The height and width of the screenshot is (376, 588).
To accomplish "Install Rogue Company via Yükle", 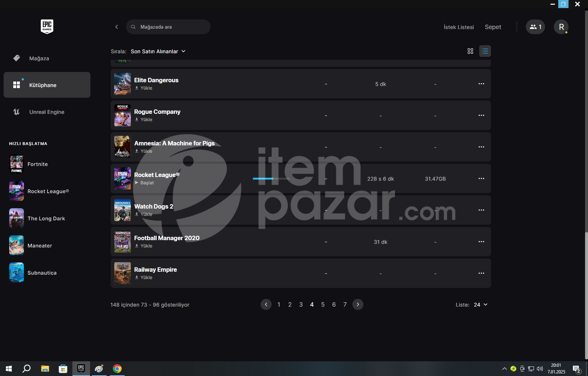I will click(x=143, y=120).
